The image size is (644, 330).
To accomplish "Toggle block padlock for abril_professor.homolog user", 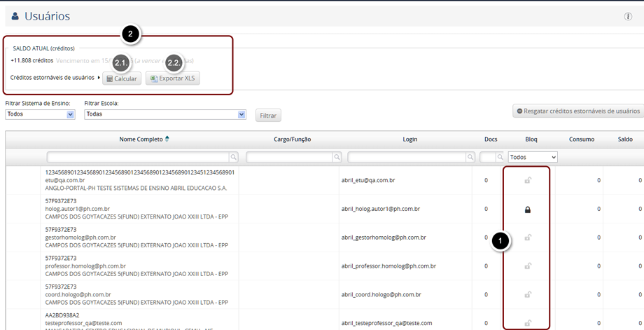I will [x=528, y=266].
